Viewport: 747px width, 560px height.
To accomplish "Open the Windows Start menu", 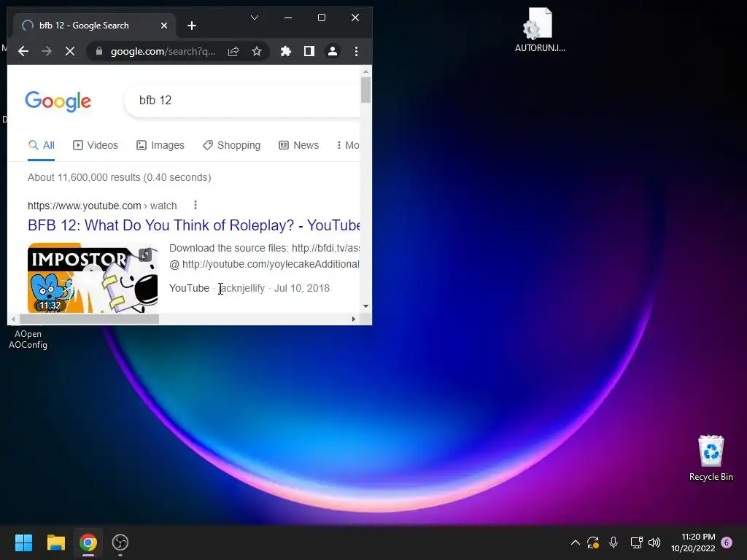I will coord(23,542).
